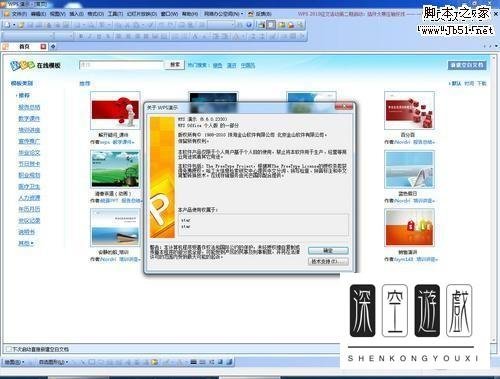Screen dimensions: 500x379
Task: Sort templates by 下载
Action: (x=482, y=83)
